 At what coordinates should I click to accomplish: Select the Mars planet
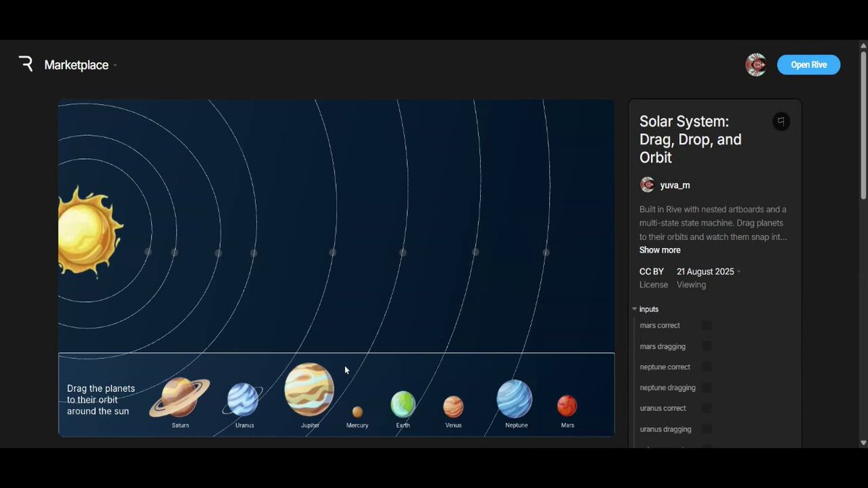pyautogui.click(x=567, y=406)
